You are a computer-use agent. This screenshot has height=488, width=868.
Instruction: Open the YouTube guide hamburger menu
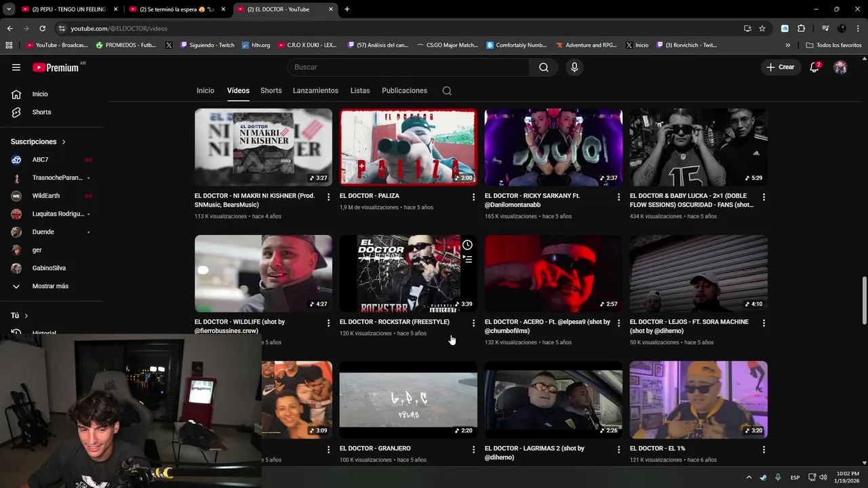(x=16, y=67)
